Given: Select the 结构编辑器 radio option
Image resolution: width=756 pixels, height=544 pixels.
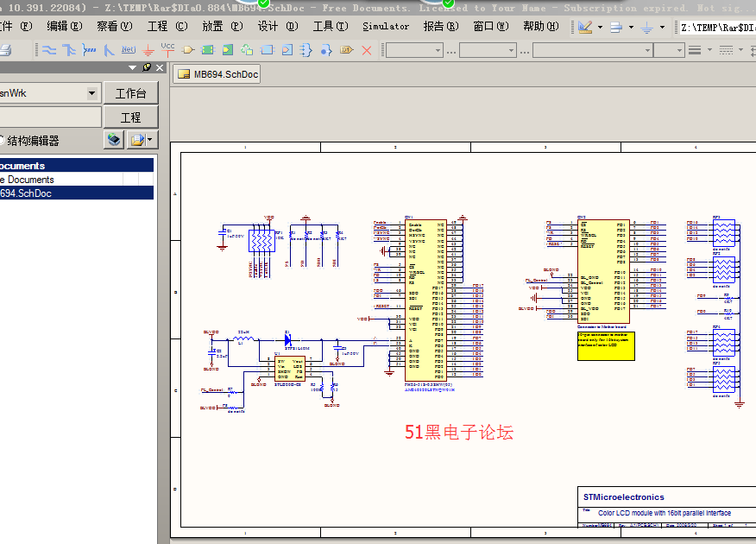Looking at the screenshot, I should (2, 141).
